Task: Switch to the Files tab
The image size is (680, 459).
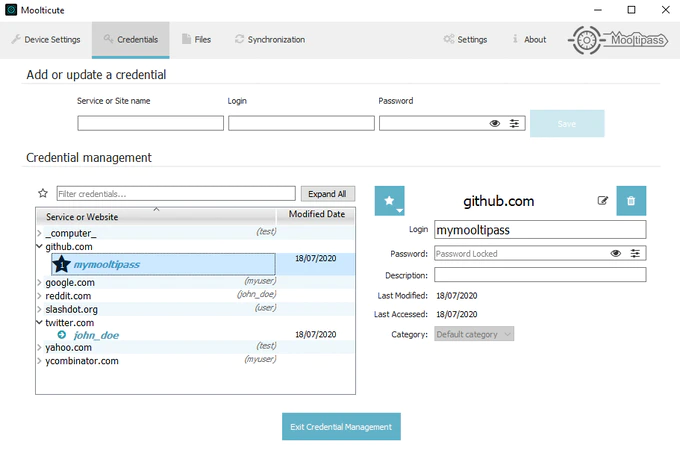Action: pyautogui.click(x=196, y=40)
